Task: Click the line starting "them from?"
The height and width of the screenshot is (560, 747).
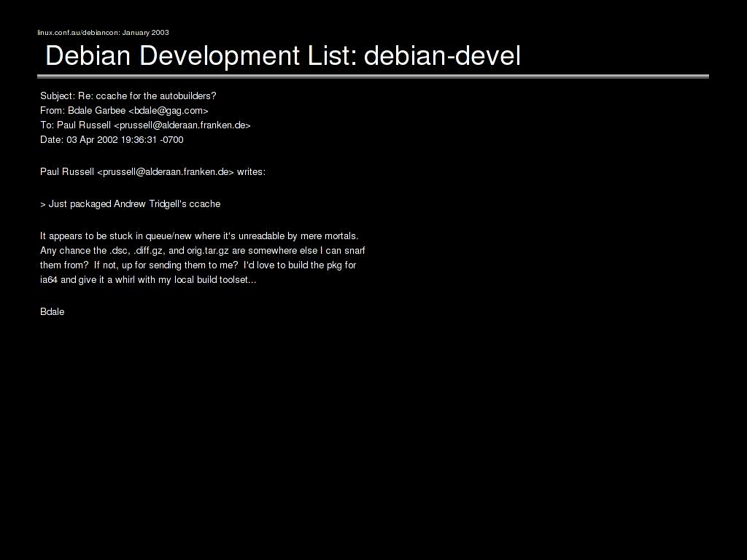Action: pos(198,265)
